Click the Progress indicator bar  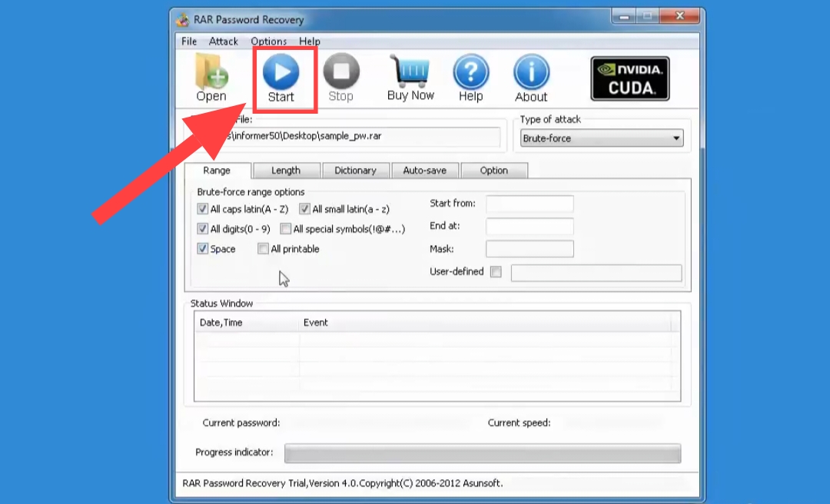pos(483,454)
